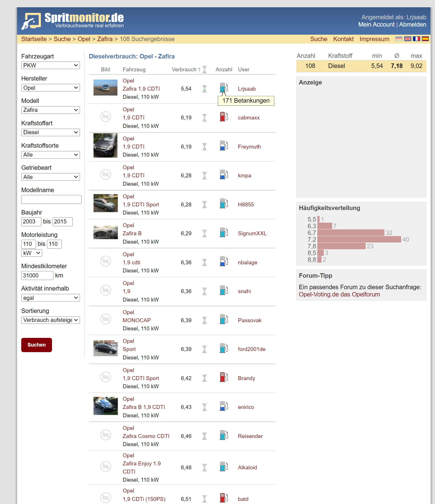Open the kW unit dropdown
435x504 pixels.
[x=32, y=253]
